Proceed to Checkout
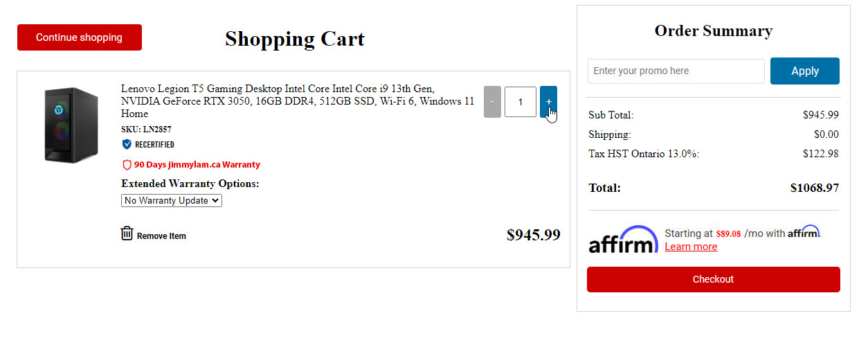 click(713, 279)
